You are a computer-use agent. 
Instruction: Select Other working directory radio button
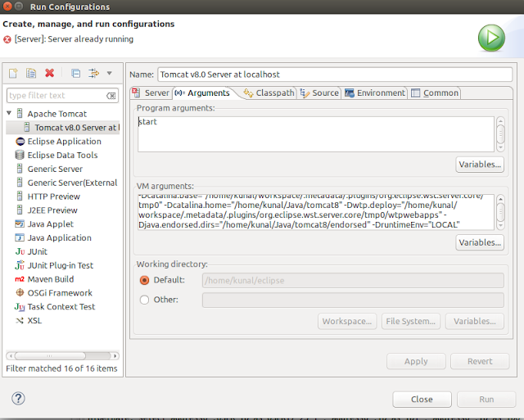pos(144,300)
